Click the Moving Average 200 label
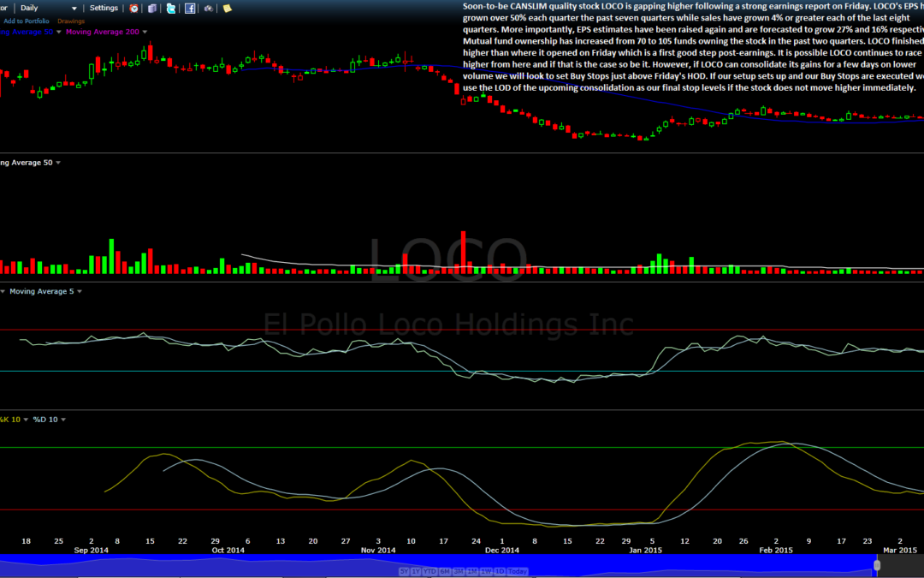 pyautogui.click(x=103, y=32)
